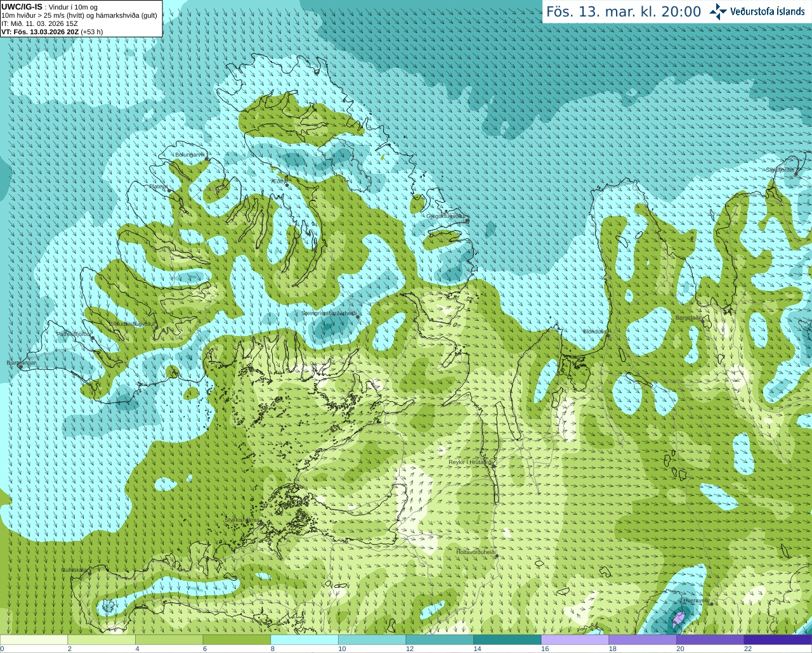Click the Flateyri station marker
Image resolution: width=812 pixels, height=653 pixels.
click(169, 191)
